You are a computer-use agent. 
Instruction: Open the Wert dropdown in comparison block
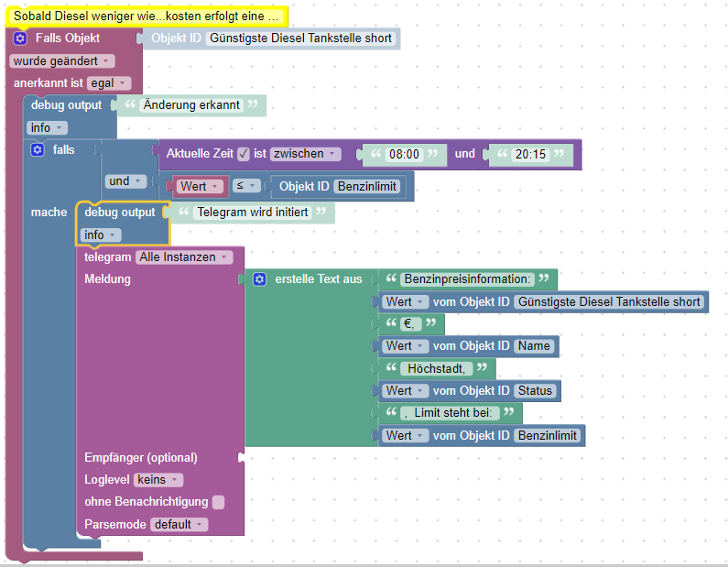(x=200, y=186)
